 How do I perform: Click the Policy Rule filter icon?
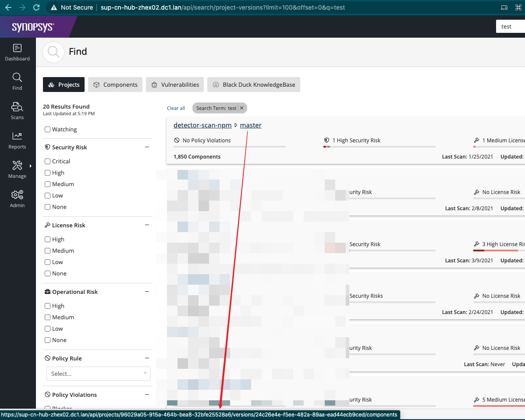click(47, 358)
